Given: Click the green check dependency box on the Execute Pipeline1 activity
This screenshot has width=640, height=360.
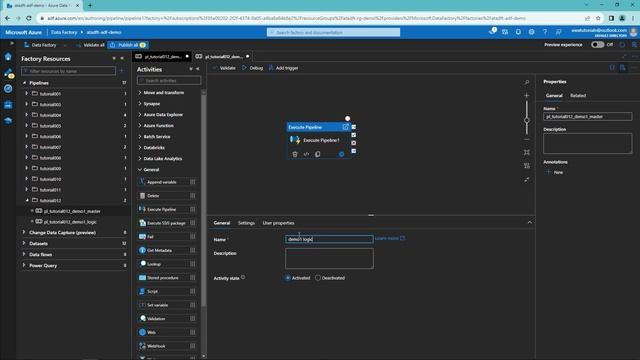Looking at the screenshot, I should pyautogui.click(x=353, y=135).
